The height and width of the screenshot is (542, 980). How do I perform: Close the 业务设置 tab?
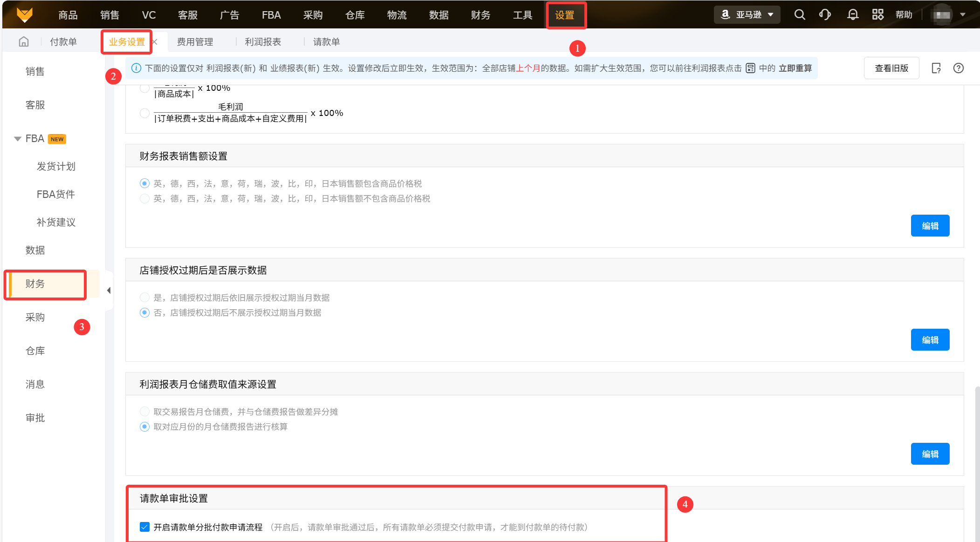pyautogui.click(x=155, y=42)
